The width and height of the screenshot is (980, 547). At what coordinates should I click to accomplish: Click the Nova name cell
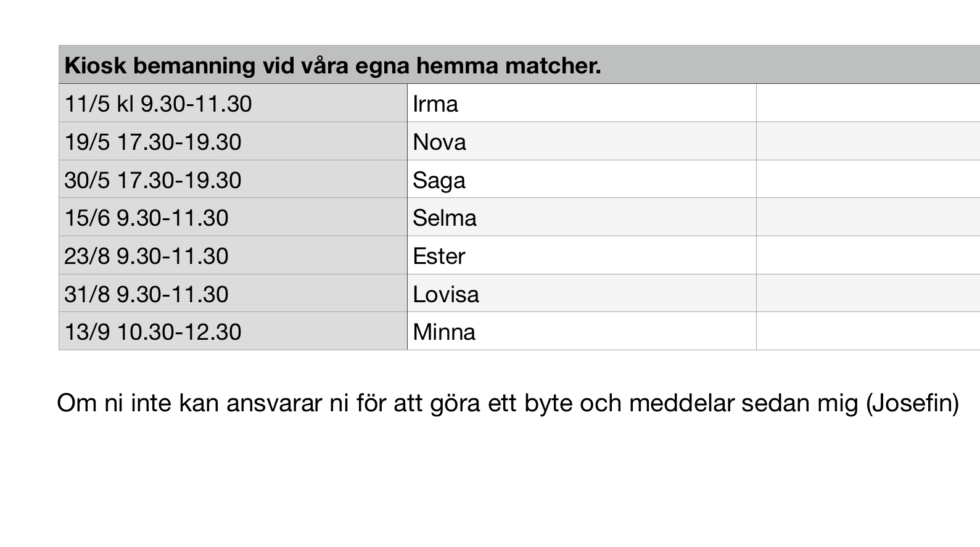click(581, 142)
